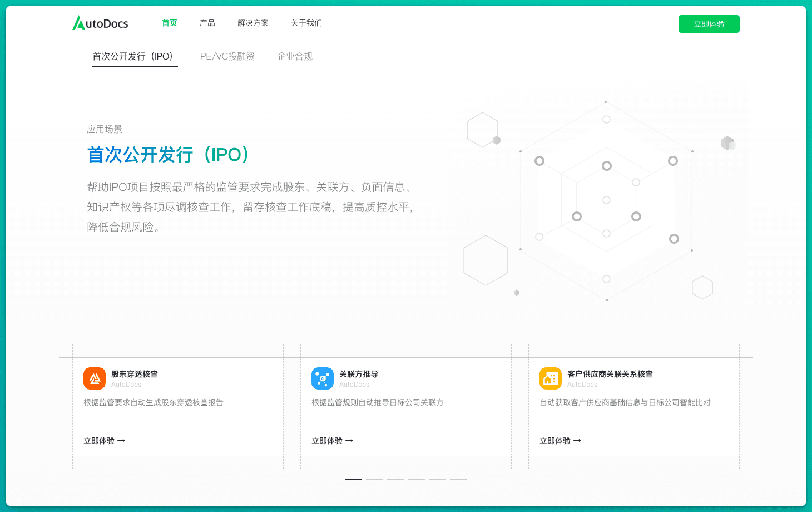Select the first carousel indicator dash
Viewport: 812px width, 512px height.
pos(353,479)
